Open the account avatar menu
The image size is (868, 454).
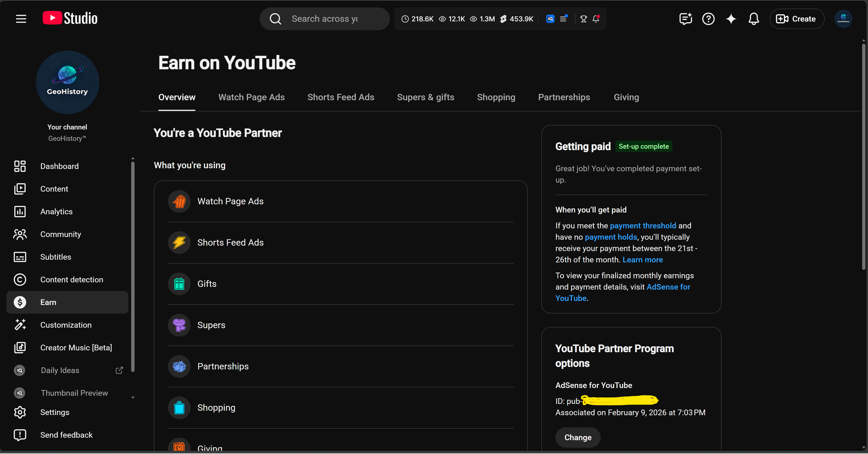click(843, 19)
